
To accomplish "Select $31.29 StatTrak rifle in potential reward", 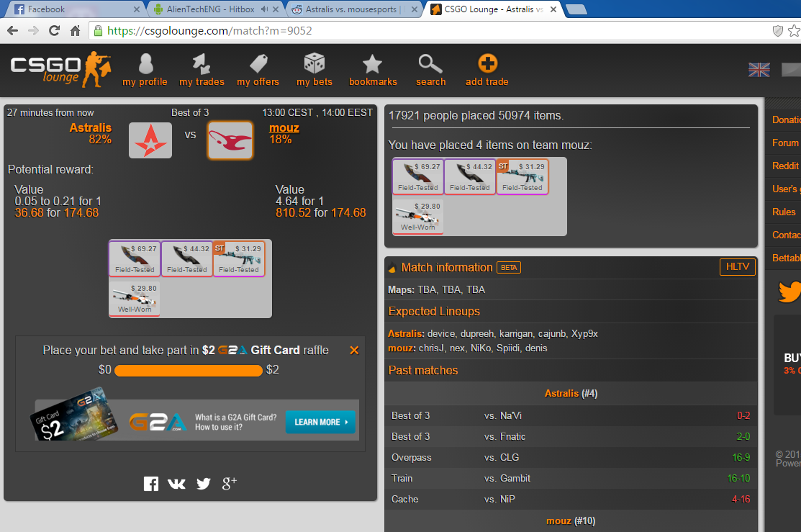I will tap(239, 258).
